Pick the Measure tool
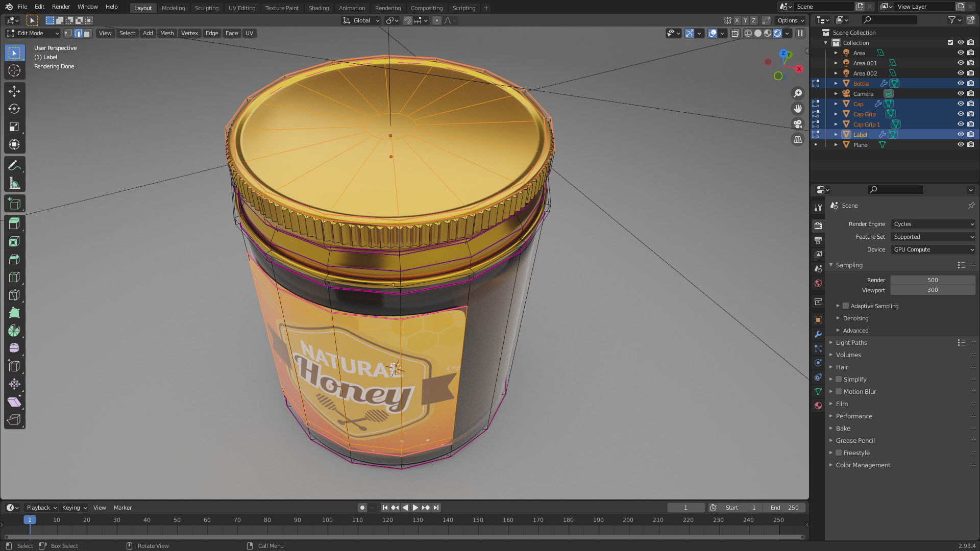Screen dimensions: 980x551 coord(14,183)
